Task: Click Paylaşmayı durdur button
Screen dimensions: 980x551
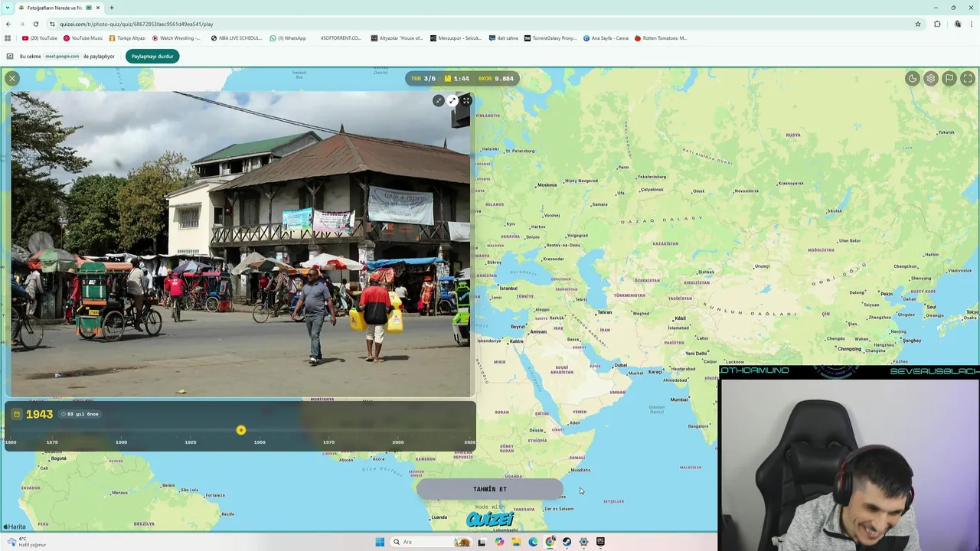Action: (152, 56)
